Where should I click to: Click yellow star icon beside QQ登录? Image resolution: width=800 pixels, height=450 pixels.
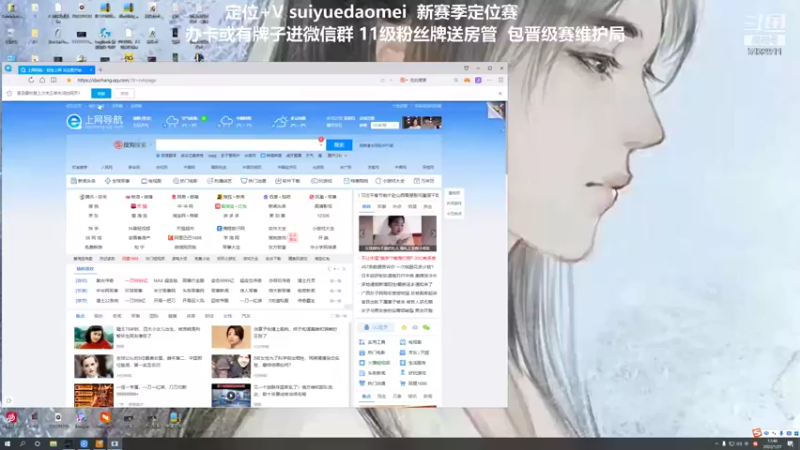(x=404, y=328)
